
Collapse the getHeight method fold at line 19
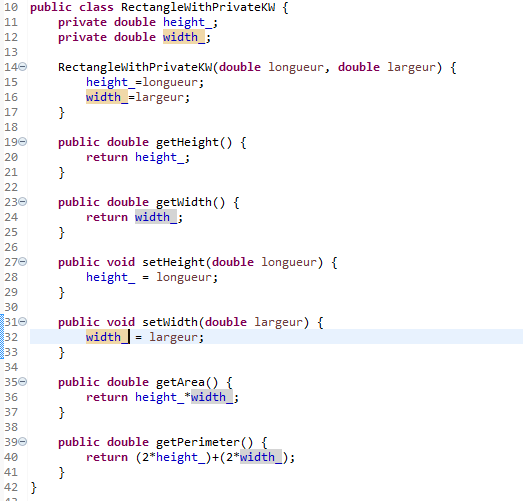23,142
